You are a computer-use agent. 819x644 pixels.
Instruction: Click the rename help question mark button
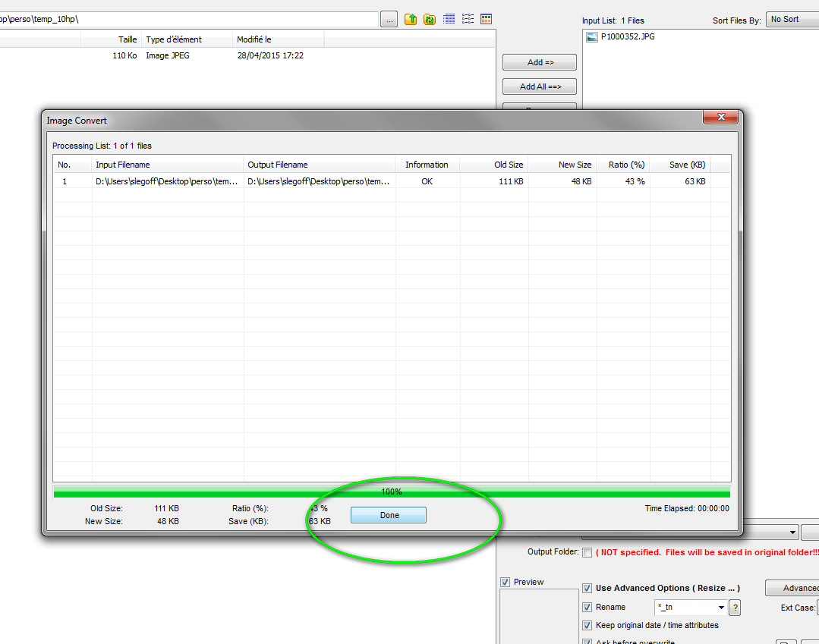tap(734, 608)
